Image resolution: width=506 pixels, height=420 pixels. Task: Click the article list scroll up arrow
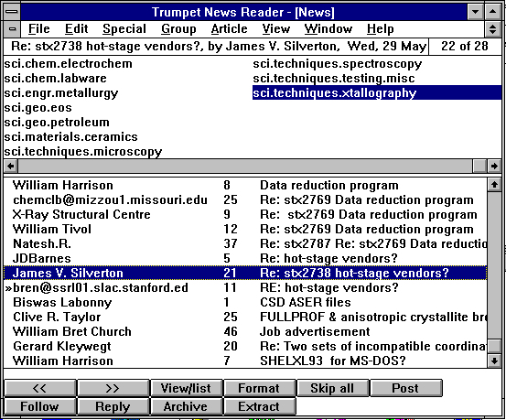click(494, 185)
